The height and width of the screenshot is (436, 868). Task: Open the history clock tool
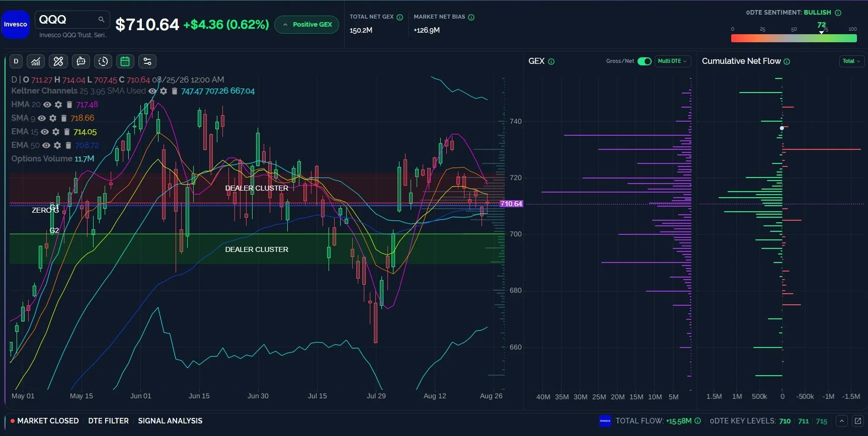tap(103, 61)
